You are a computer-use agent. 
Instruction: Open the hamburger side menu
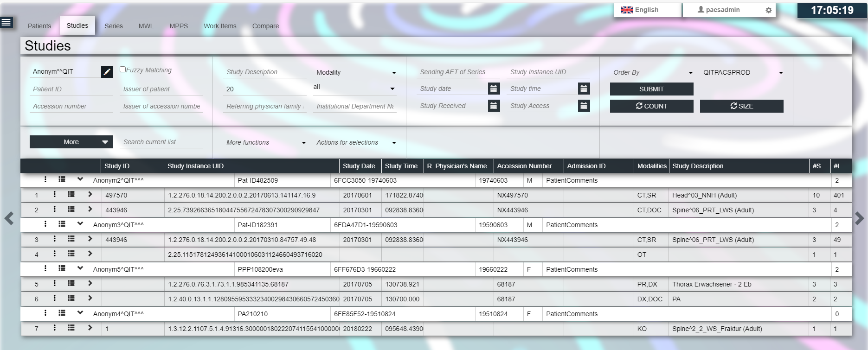coord(6,22)
